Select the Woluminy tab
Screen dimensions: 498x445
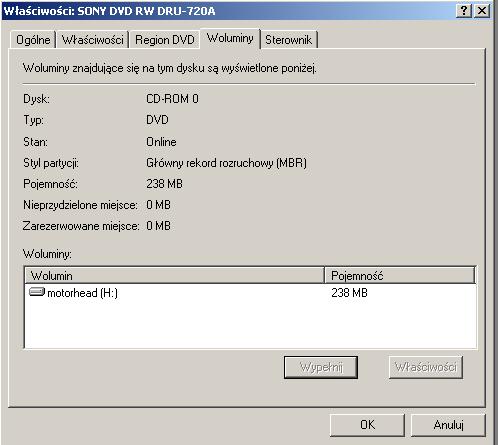coord(230,39)
